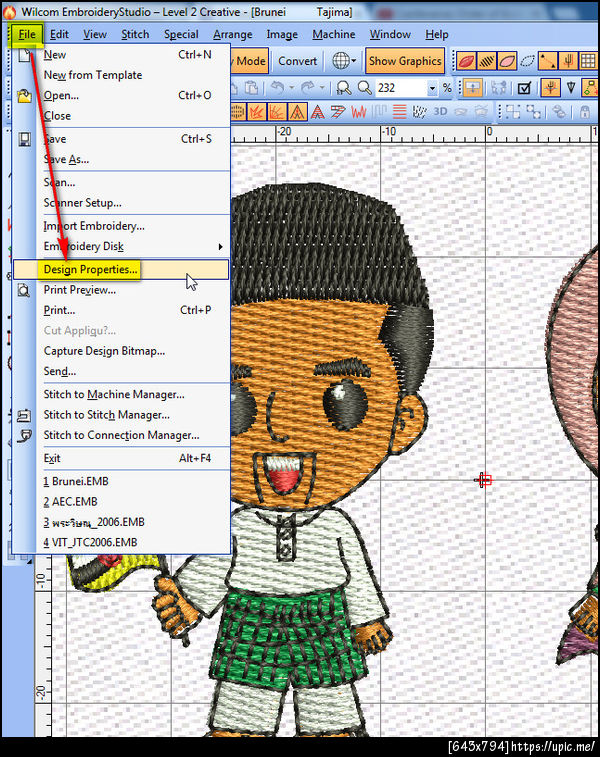Click the Mode toolbar button
This screenshot has height=757, width=600.
point(250,61)
